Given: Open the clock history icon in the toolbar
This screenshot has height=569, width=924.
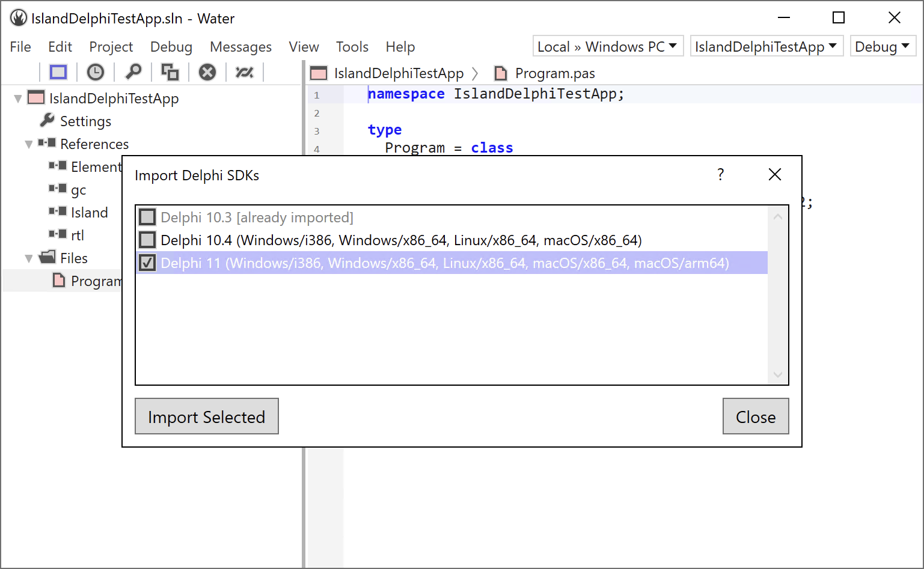Looking at the screenshot, I should pyautogui.click(x=96, y=72).
